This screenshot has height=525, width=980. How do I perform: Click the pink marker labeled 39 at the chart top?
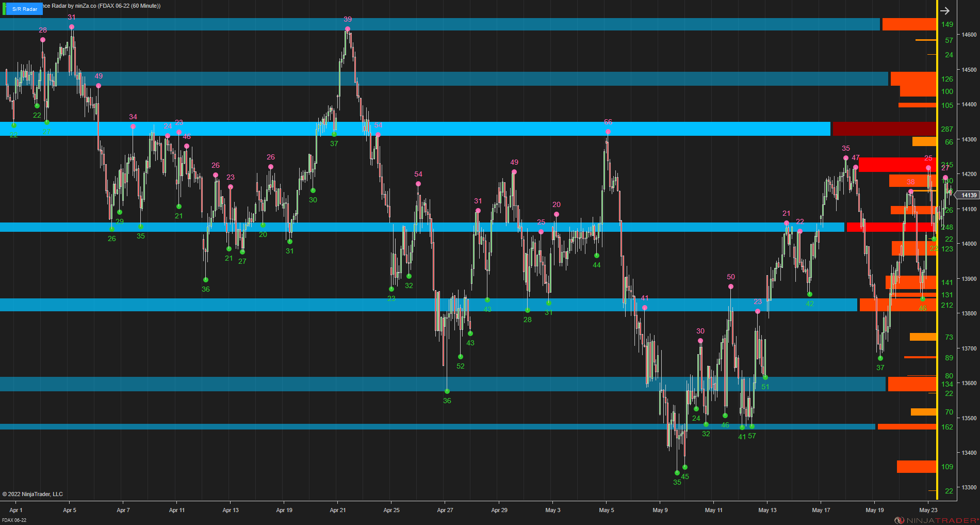pyautogui.click(x=347, y=28)
